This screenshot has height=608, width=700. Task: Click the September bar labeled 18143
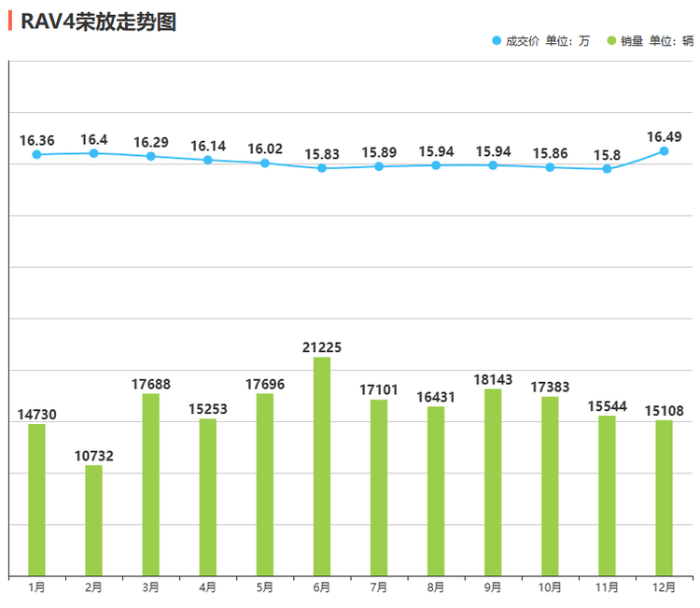click(493, 482)
